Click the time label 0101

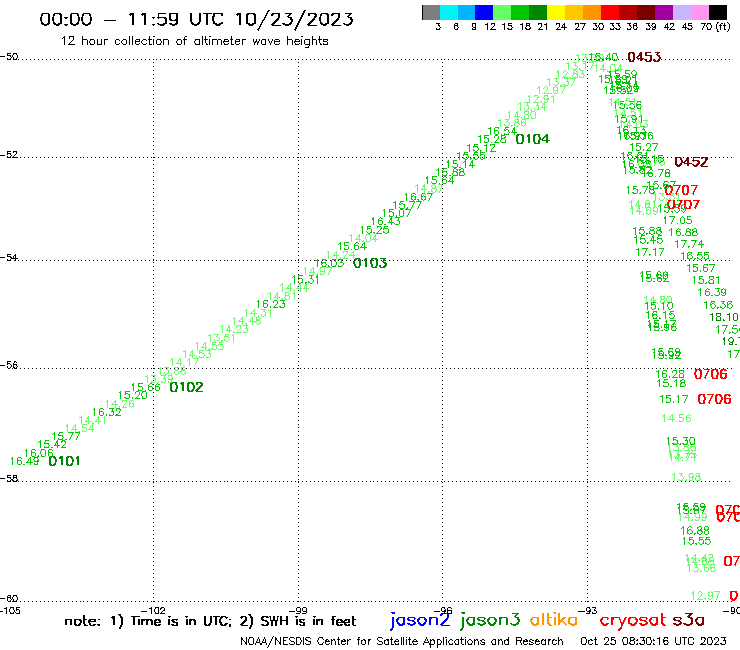point(64,461)
